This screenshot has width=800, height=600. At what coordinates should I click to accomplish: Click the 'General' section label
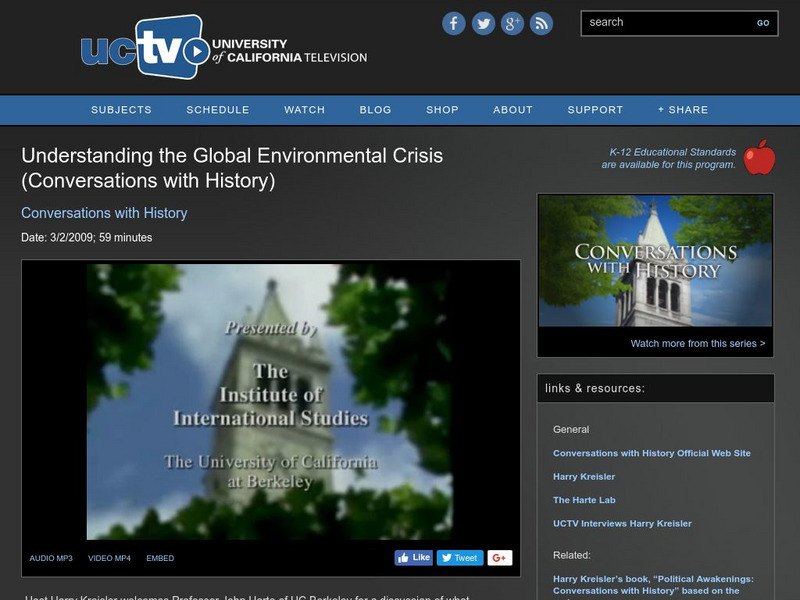[x=571, y=430]
